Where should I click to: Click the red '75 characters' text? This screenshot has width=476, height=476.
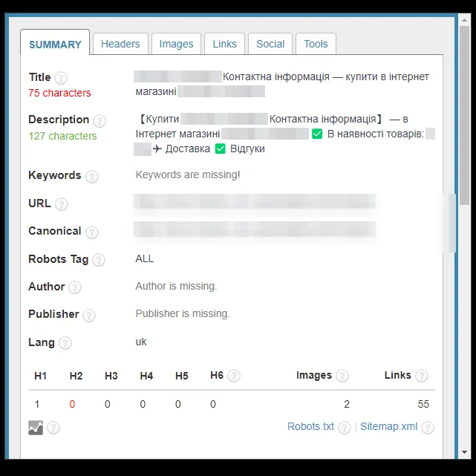click(59, 93)
